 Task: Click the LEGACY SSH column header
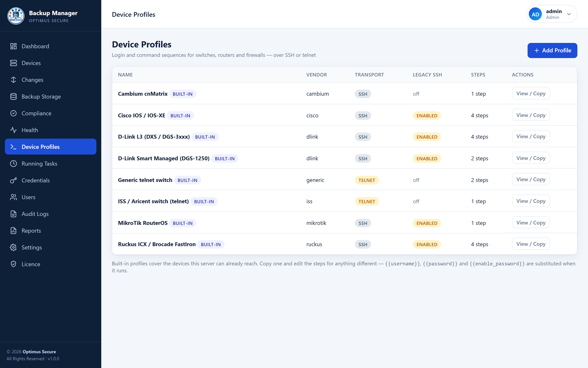point(427,75)
